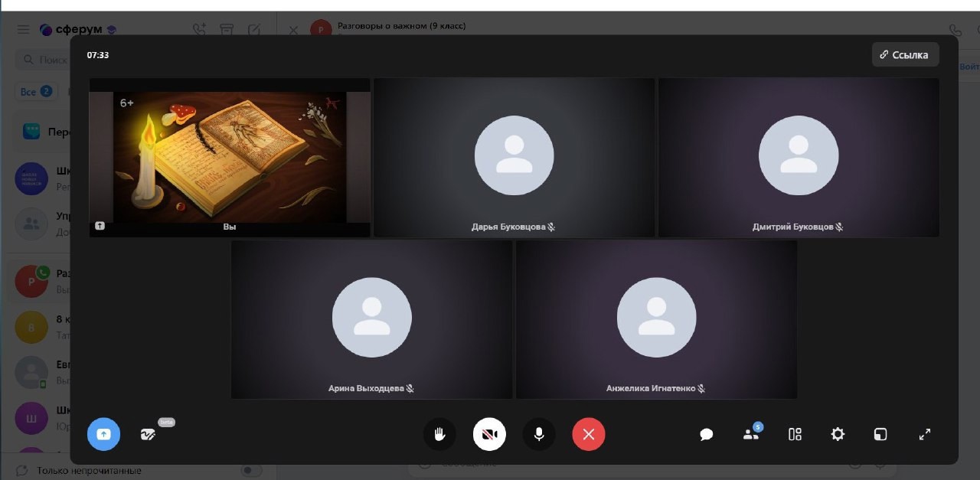
Task: Select Дмитрий Буковцов's video tile
Action: click(x=799, y=158)
